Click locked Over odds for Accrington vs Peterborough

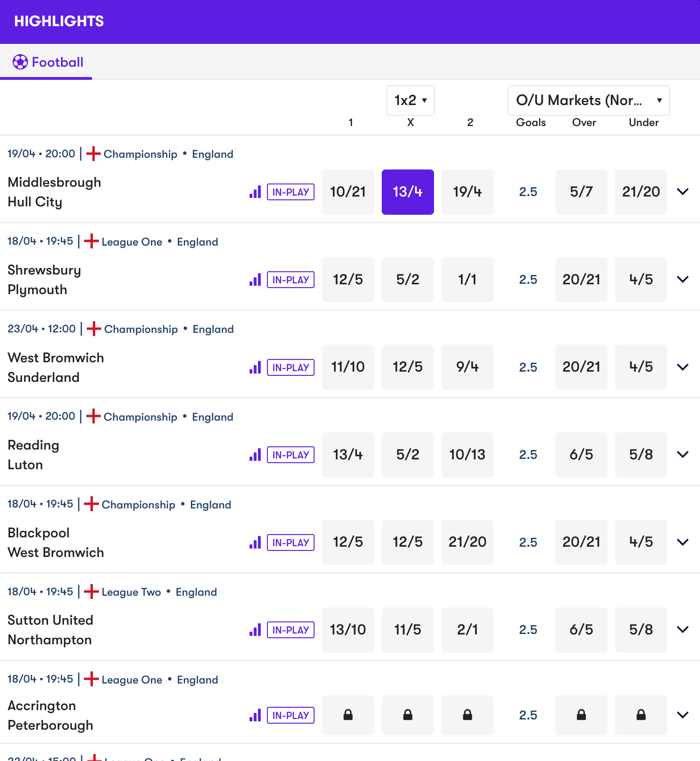pyautogui.click(x=581, y=715)
